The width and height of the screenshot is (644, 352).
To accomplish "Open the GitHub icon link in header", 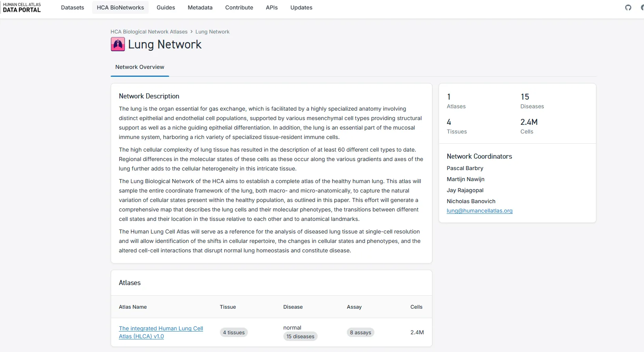I will [628, 7].
